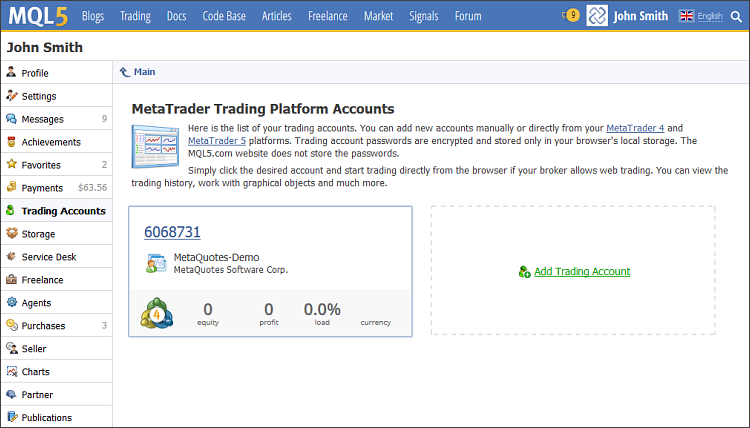Image resolution: width=750 pixels, height=428 pixels.
Task: Open the Articles section
Action: tap(276, 16)
